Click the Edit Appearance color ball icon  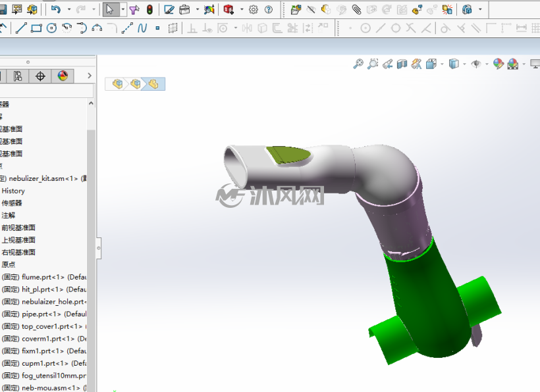tap(499, 64)
